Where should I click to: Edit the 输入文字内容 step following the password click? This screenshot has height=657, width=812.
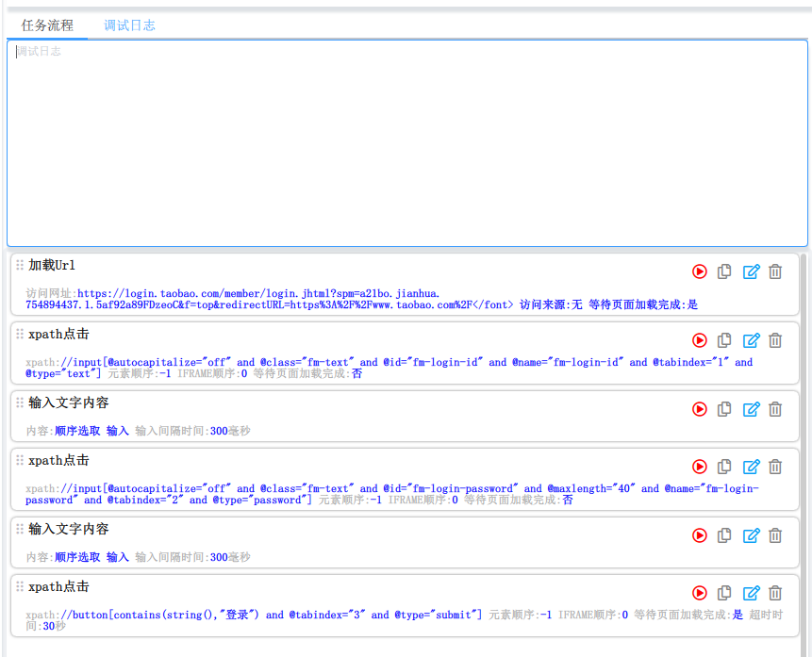[752, 535]
